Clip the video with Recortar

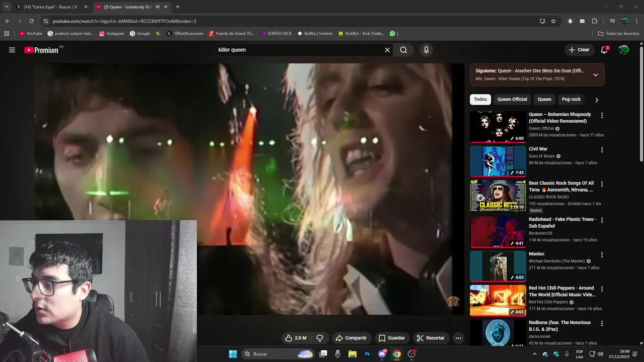pos(431,338)
